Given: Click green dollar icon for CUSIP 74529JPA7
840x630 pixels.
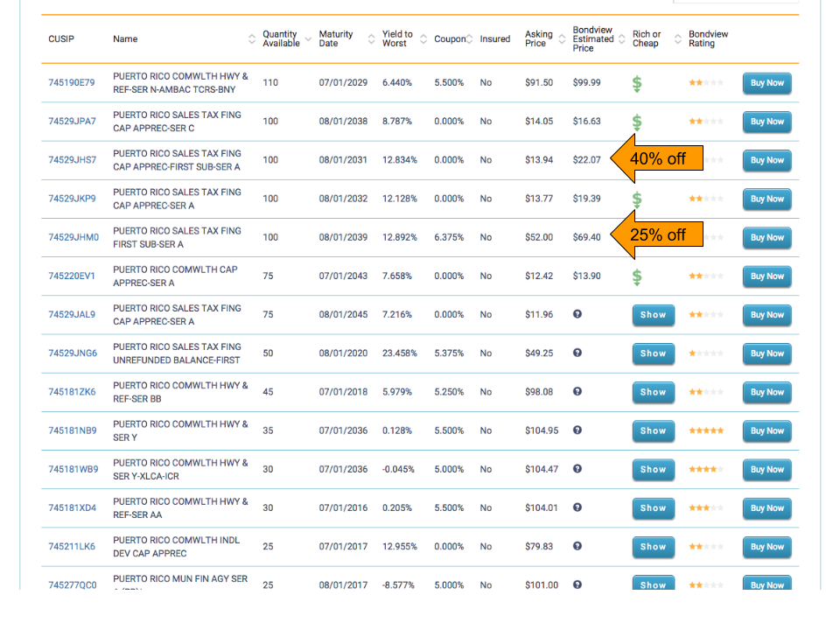Looking at the screenshot, I should 637,122.
